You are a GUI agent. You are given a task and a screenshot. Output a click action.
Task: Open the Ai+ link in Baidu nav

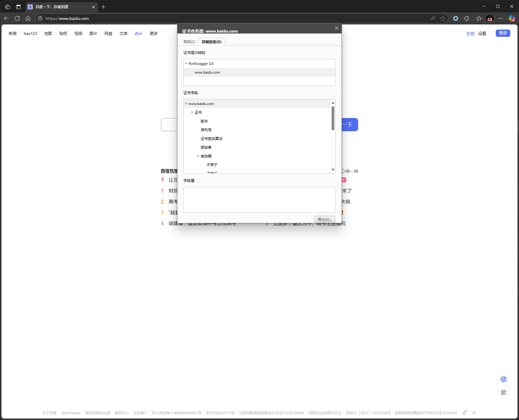point(138,33)
